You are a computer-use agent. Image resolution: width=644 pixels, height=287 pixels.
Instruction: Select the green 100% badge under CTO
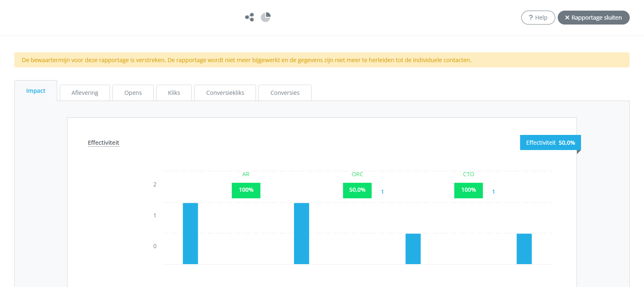(x=468, y=190)
